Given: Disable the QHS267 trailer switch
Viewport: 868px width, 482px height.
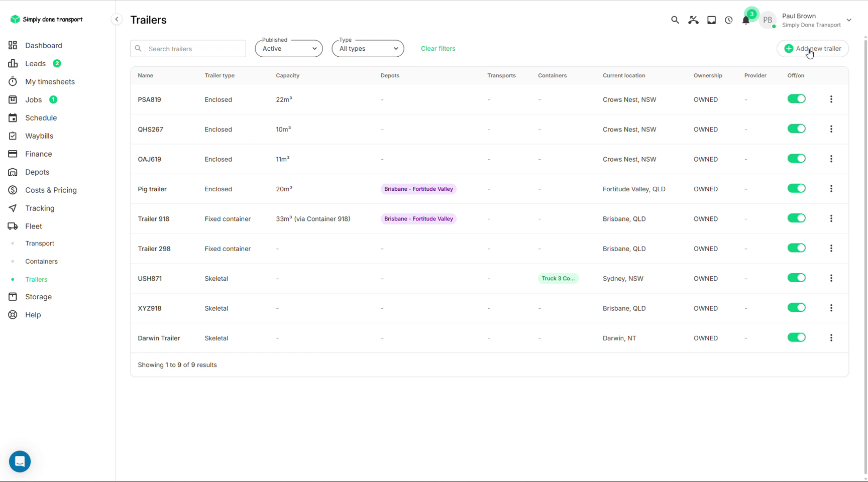Looking at the screenshot, I should pos(796,129).
